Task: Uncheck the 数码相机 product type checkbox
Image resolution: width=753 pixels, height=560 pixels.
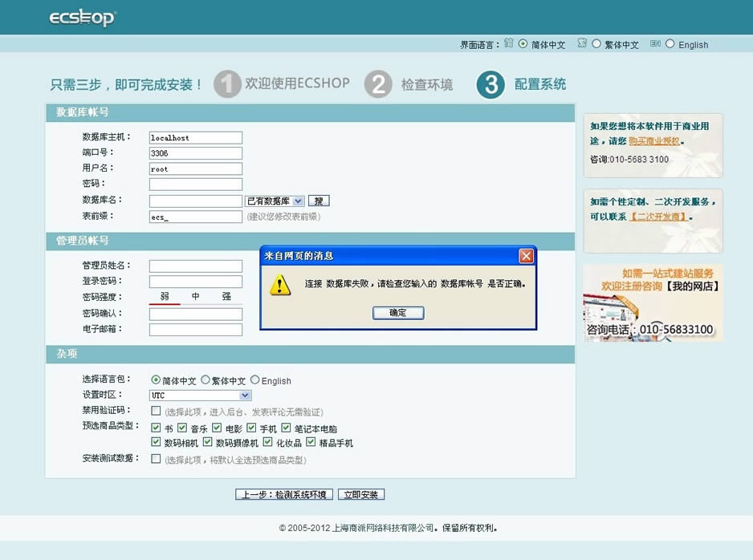Action: pos(156,442)
